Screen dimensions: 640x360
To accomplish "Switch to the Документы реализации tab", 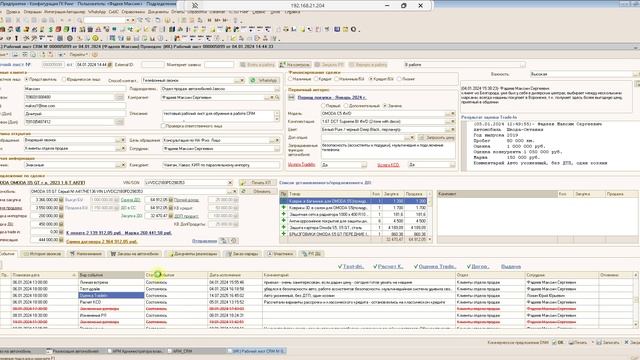I will [193, 254].
